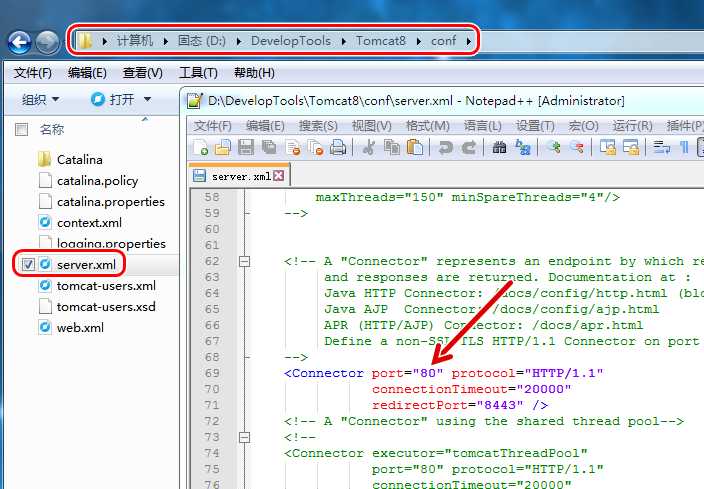Save the current file in Notepad++
Screen dimensions: 704x489
click(x=246, y=147)
